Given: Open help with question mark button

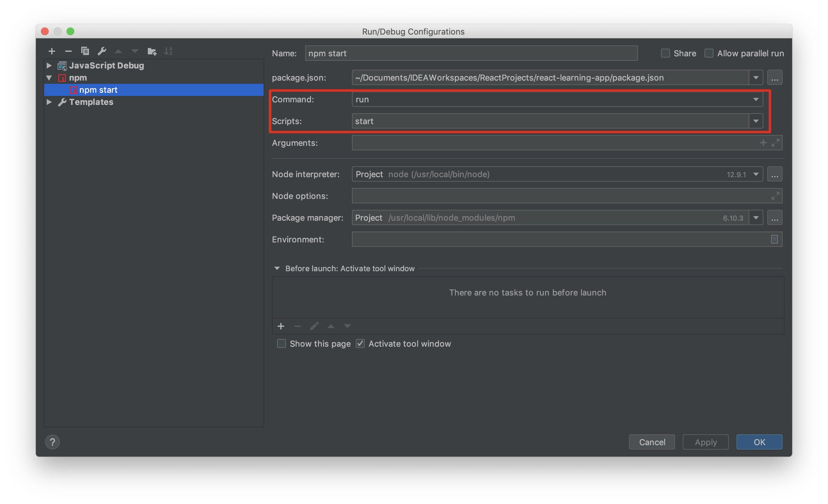Looking at the screenshot, I should point(52,442).
